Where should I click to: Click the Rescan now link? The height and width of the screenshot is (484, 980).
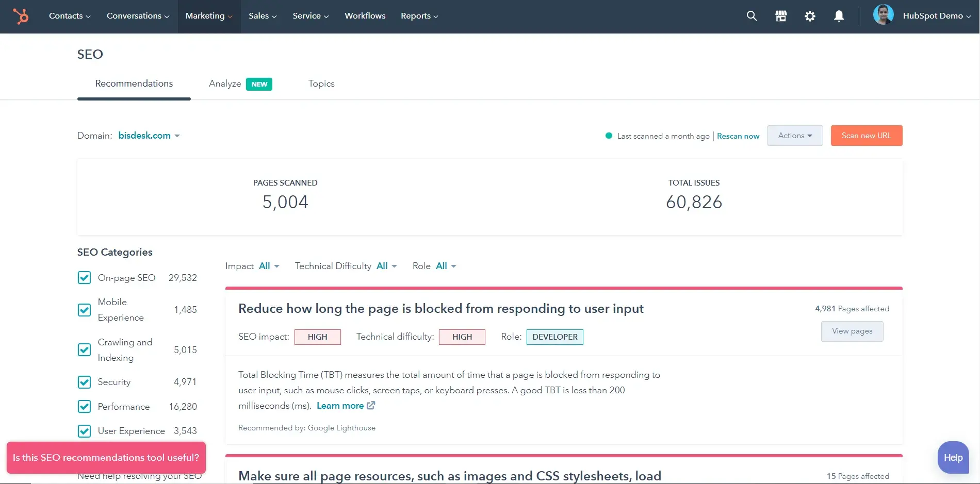(738, 136)
